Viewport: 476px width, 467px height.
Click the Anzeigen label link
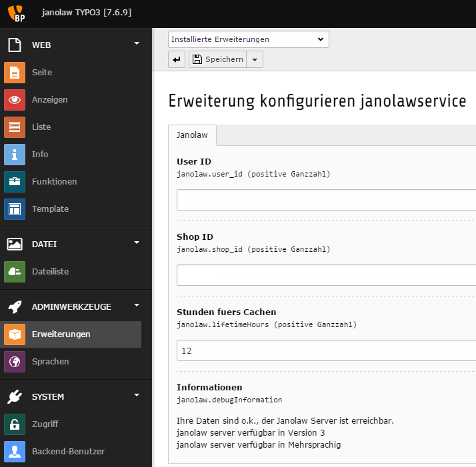(x=50, y=100)
